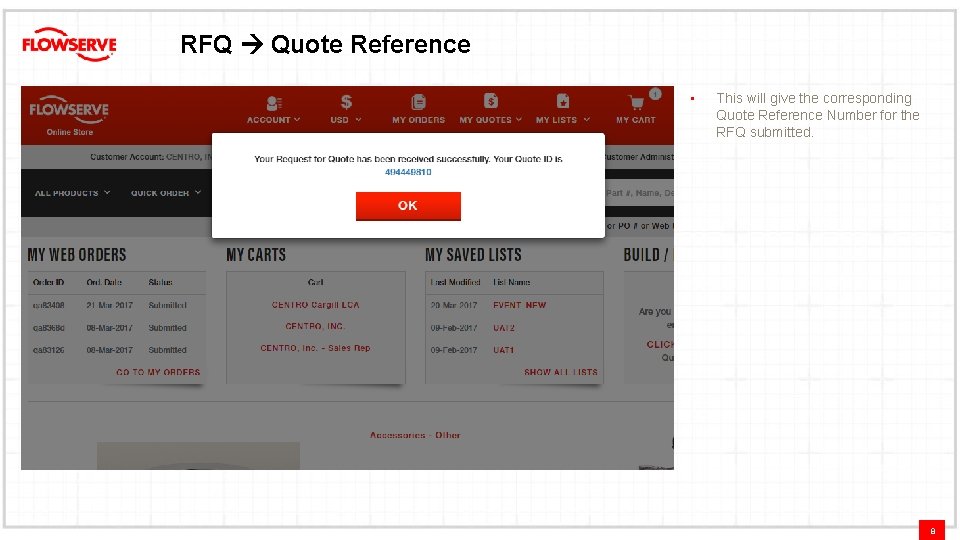This screenshot has width=960, height=540.
Task: Click Last Modified column header
Action: (x=455, y=282)
